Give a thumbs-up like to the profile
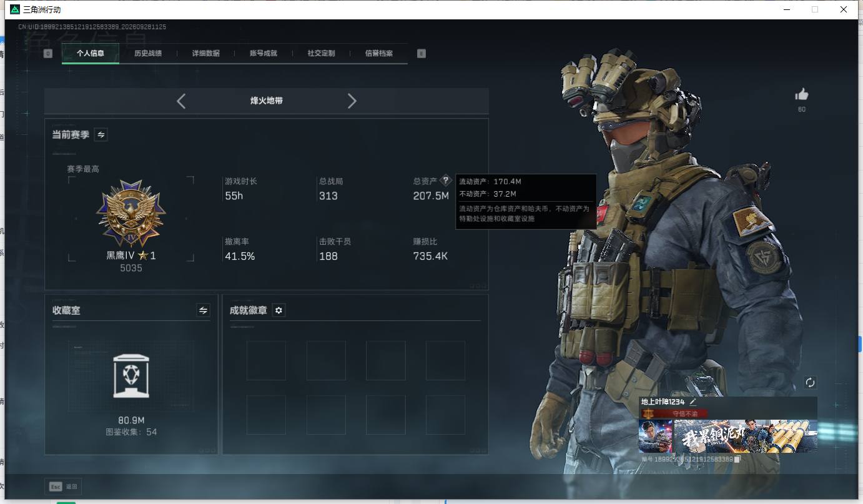The image size is (863, 504). pyautogui.click(x=802, y=94)
